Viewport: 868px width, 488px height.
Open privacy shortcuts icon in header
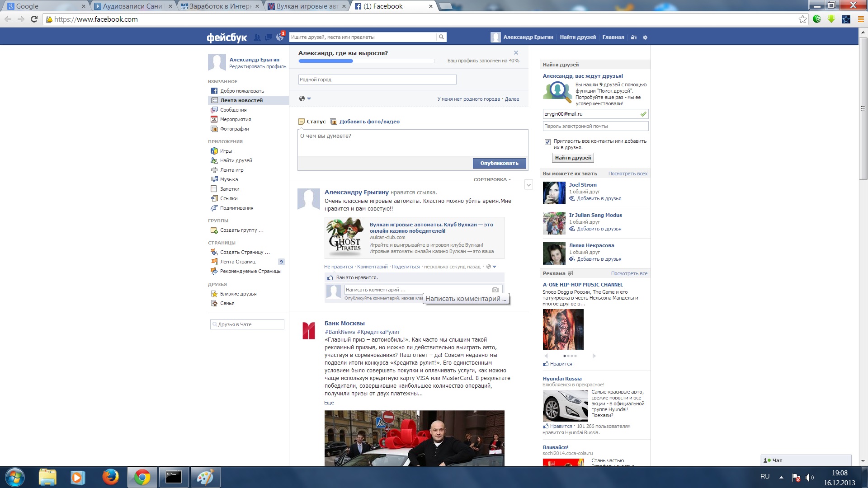[634, 38]
